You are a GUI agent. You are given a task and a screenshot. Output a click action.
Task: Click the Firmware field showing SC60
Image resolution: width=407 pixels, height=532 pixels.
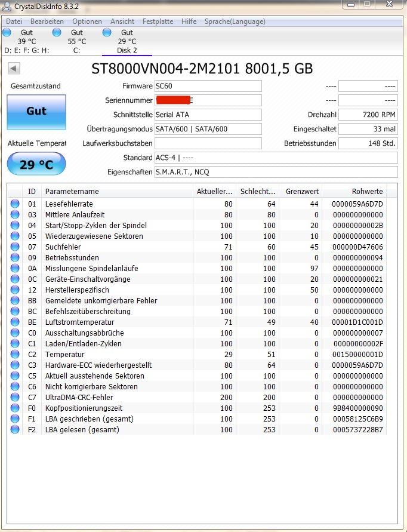(208, 86)
